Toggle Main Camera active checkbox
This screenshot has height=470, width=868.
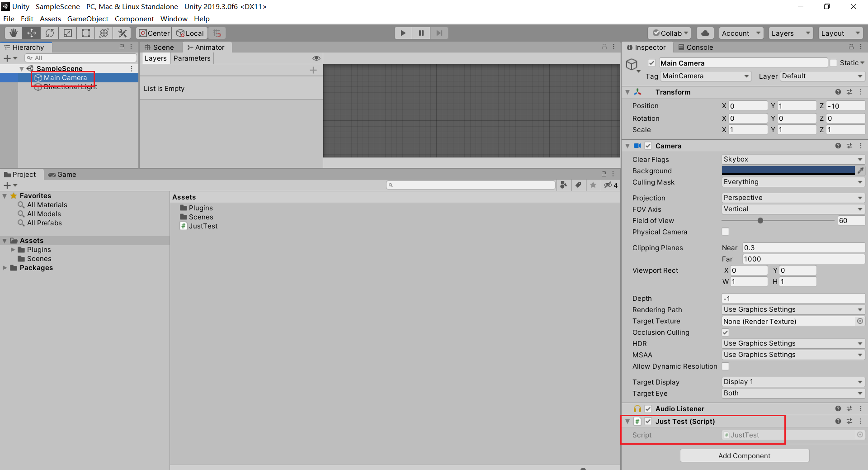pyautogui.click(x=651, y=63)
